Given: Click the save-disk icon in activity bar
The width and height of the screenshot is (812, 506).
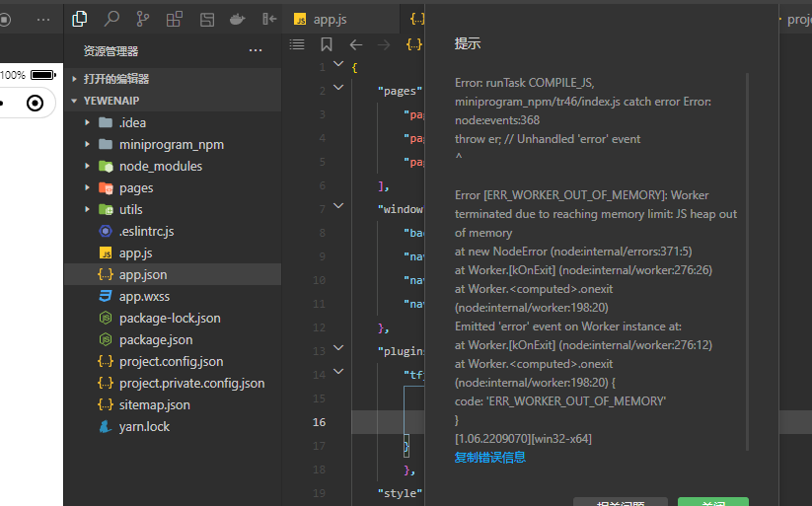Looking at the screenshot, I should coord(207,20).
